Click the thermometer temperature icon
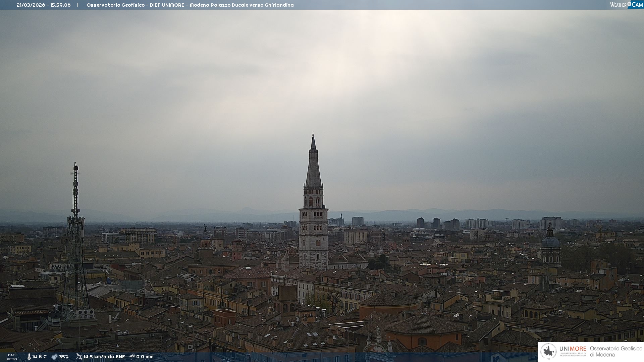 (x=29, y=357)
